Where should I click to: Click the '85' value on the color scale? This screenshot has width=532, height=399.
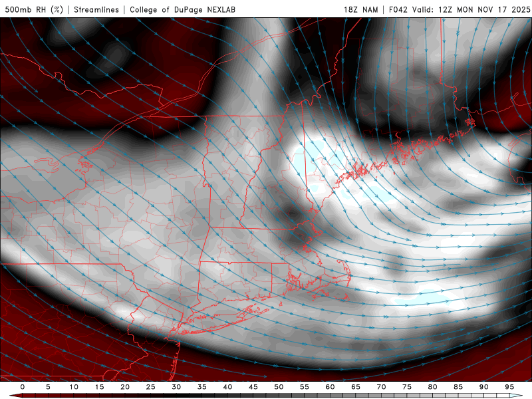458,387
